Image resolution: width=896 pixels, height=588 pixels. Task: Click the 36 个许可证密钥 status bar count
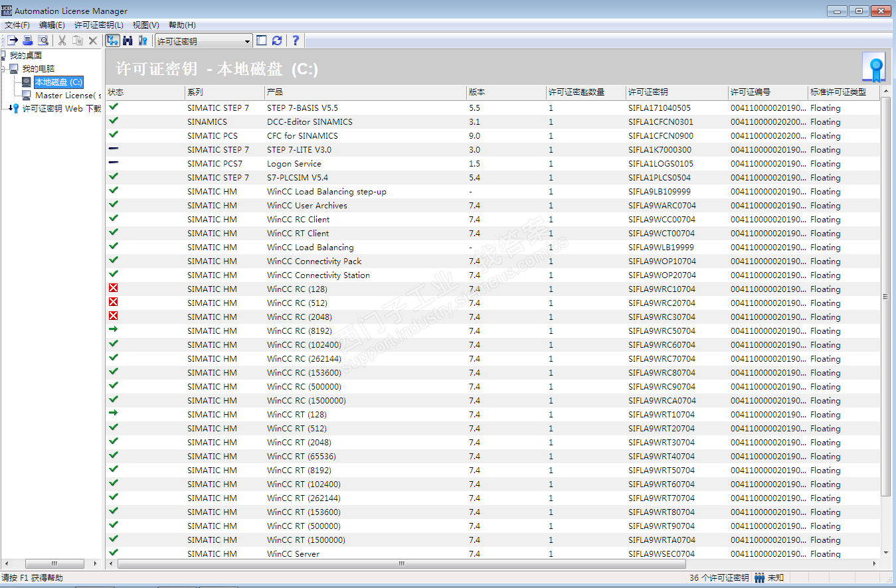[719, 578]
